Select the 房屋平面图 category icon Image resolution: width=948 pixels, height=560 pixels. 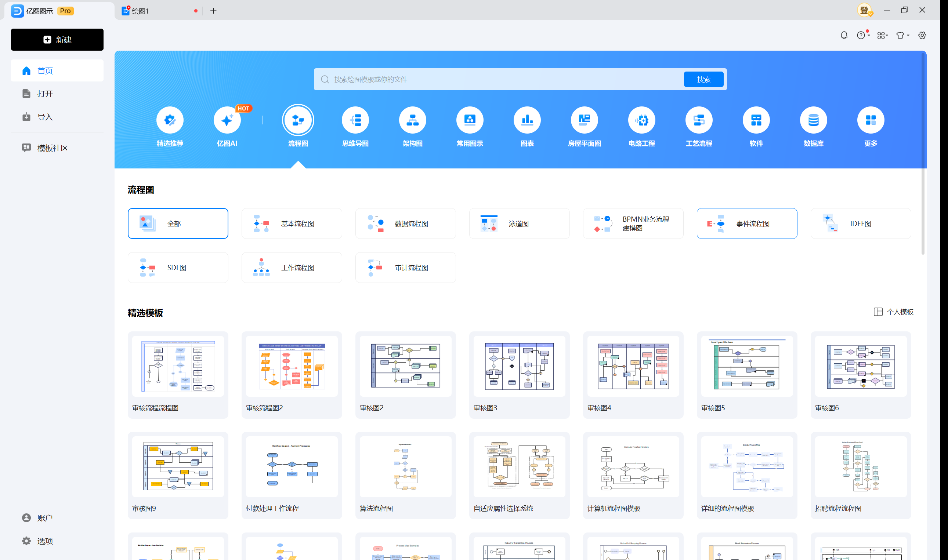click(x=584, y=120)
